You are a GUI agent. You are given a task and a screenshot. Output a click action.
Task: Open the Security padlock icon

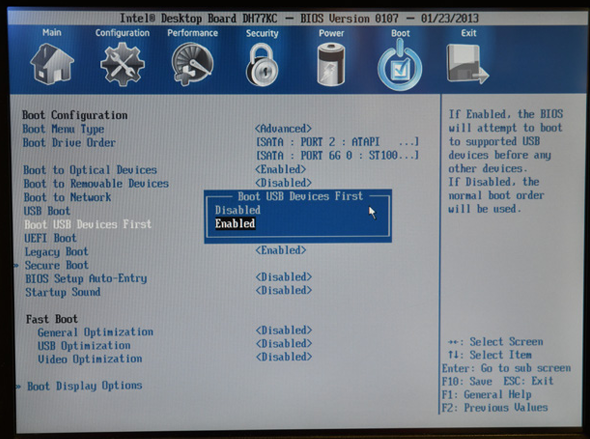tap(262, 65)
